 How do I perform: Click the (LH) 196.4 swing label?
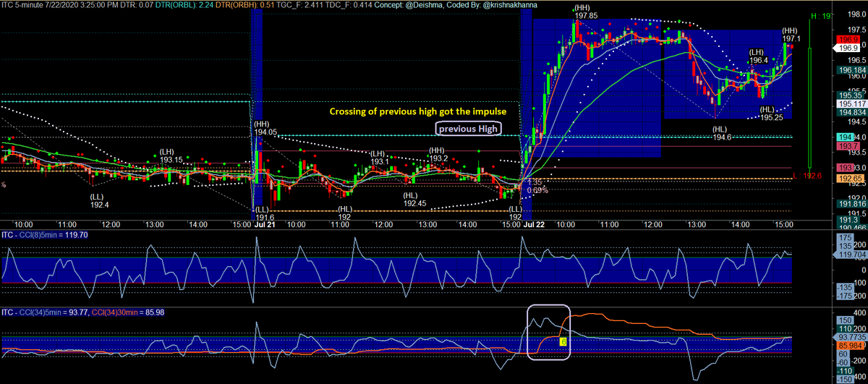point(757,56)
